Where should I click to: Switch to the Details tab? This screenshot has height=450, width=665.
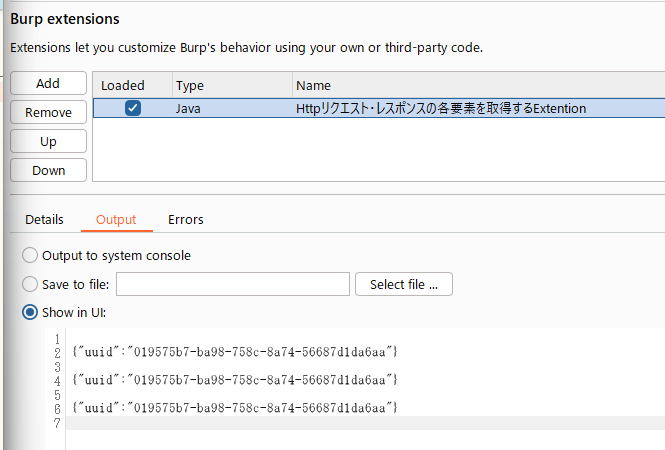click(x=44, y=219)
